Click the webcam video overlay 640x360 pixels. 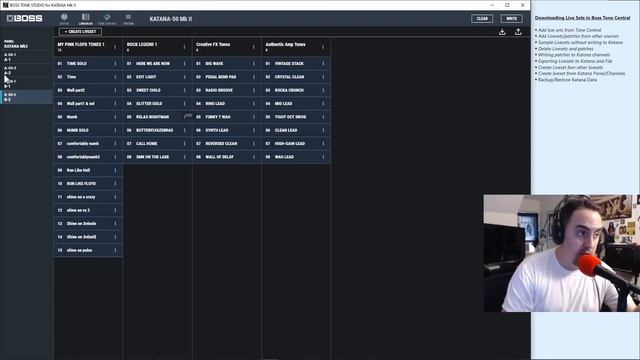click(x=562, y=253)
